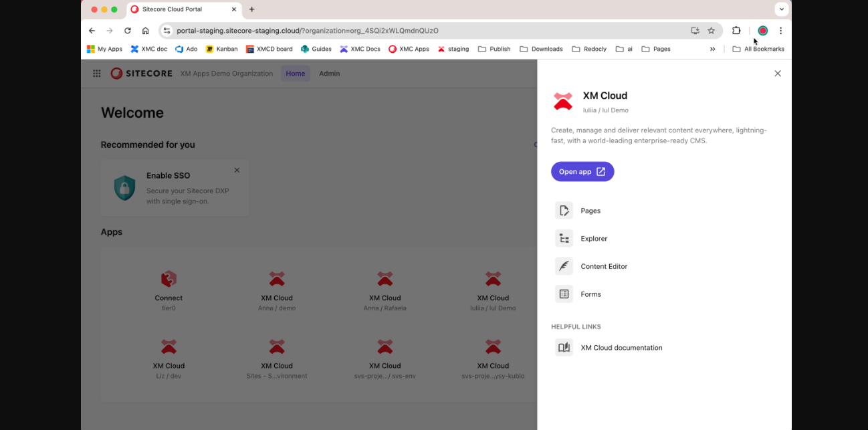Open XM Cloud svs-proje...ysy-kublo app

click(493, 358)
